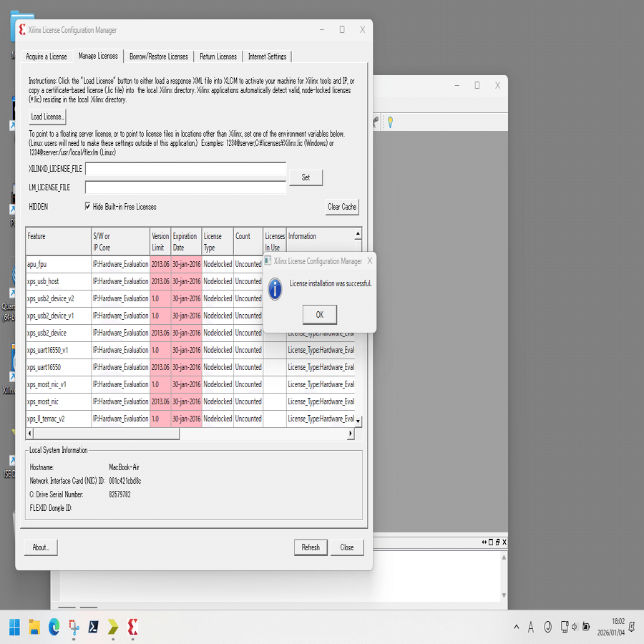
Task: Click the Close button at bottom
Action: point(346,547)
